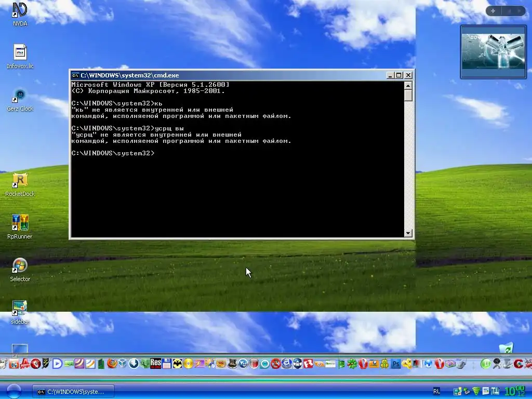
Task: Click the cmd scrollbar thumb
Action: [408, 95]
